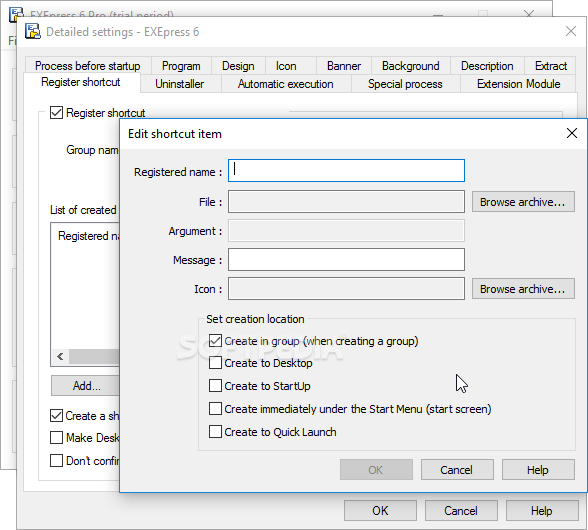Open the Description tab
The width and height of the screenshot is (588, 530).
[487, 66]
